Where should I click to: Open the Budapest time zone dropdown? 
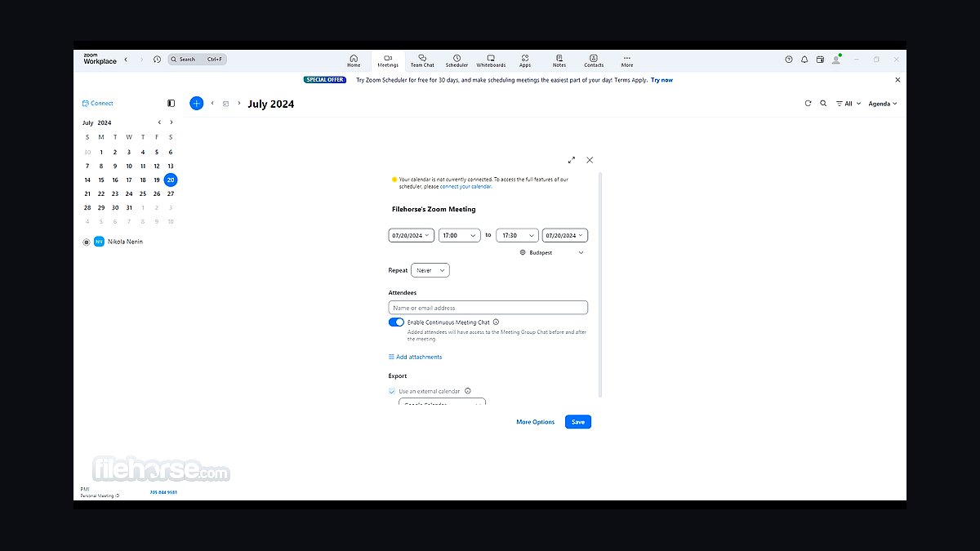(x=552, y=253)
